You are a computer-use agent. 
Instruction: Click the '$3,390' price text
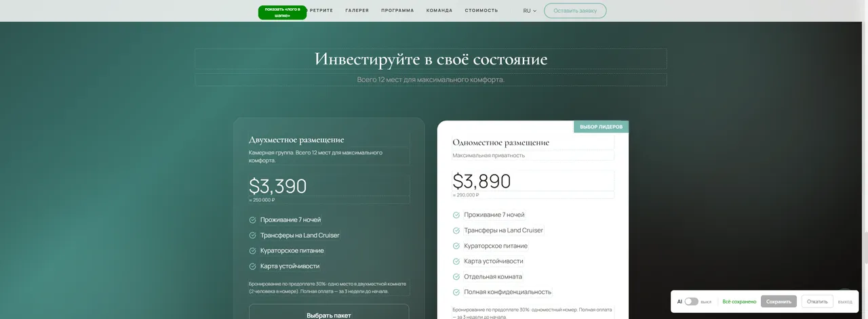pos(278,186)
